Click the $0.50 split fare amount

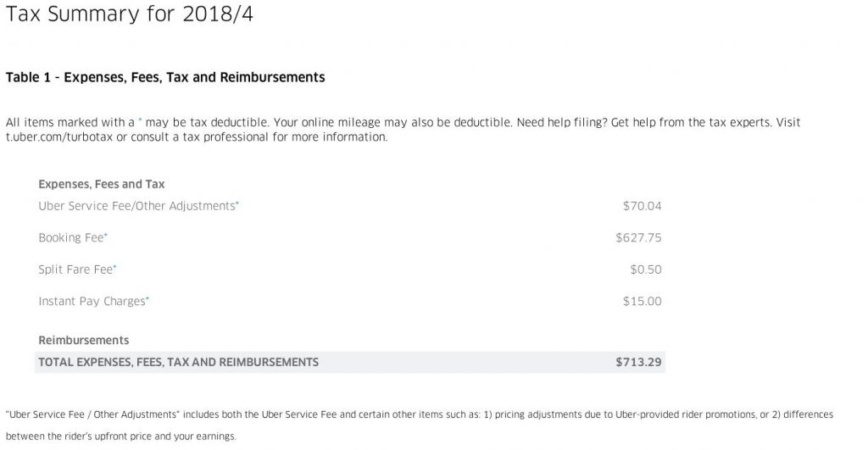pyautogui.click(x=645, y=269)
